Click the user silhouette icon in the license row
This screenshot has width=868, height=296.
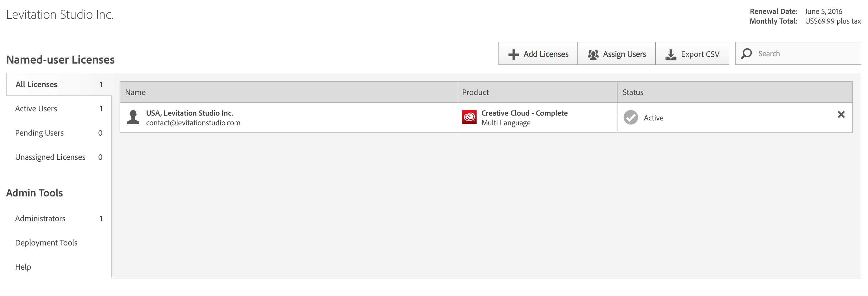click(x=133, y=117)
